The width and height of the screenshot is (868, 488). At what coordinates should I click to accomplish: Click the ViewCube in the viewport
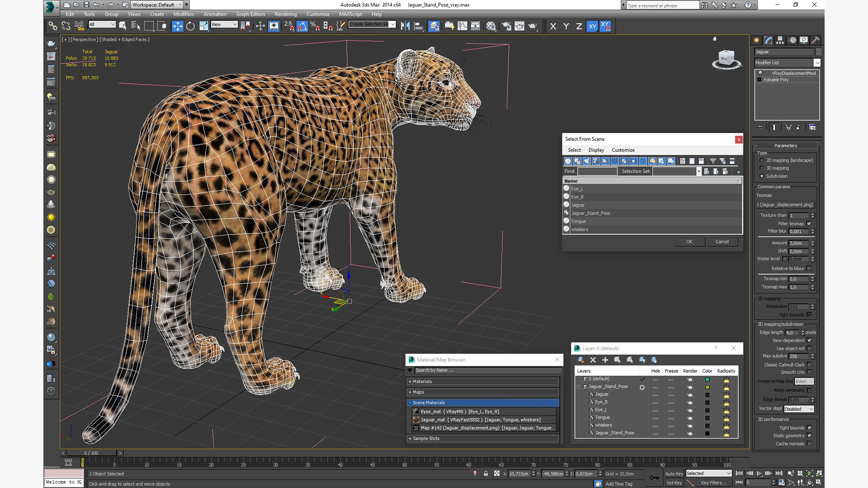click(x=726, y=59)
